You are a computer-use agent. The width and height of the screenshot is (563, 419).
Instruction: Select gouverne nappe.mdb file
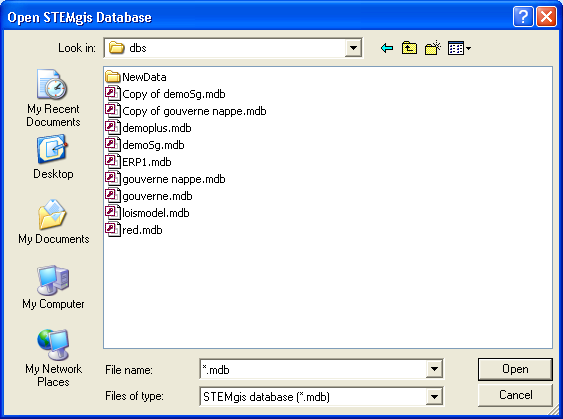(165, 179)
